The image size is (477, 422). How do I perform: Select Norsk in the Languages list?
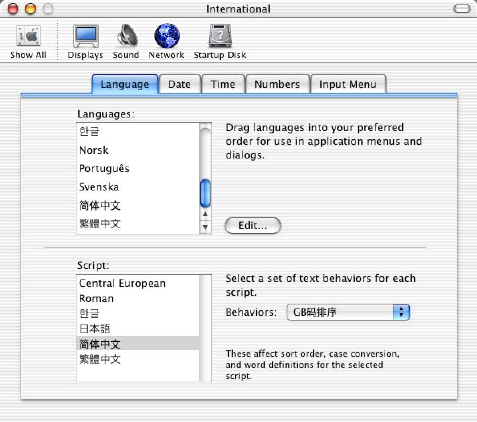(138, 150)
